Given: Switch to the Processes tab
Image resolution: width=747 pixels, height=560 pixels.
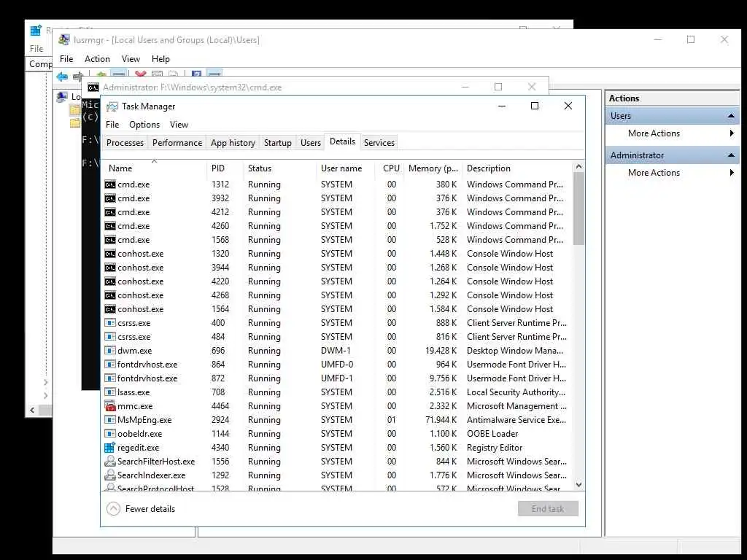Looking at the screenshot, I should point(125,143).
